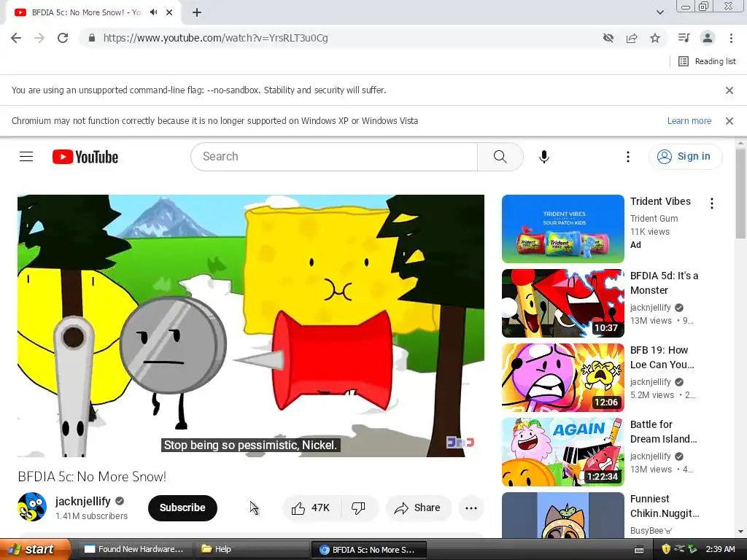The image size is (747, 560).
Task: Open the Trident Vibes ad options menu
Action: coord(712,204)
